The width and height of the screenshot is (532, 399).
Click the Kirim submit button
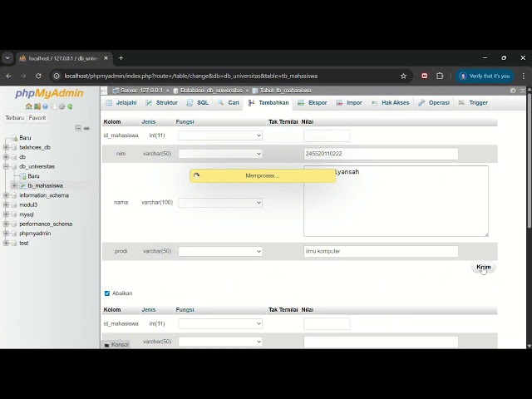[x=484, y=267]
